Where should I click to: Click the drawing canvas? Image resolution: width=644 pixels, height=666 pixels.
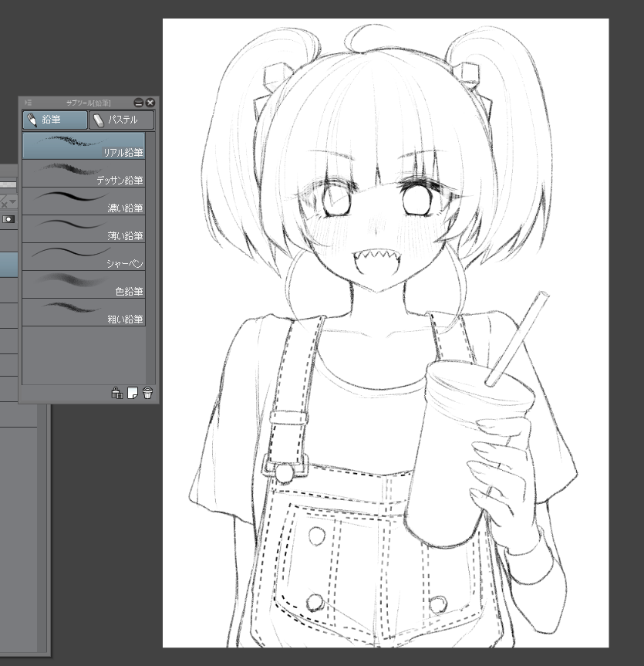click(x=386, y=333)
